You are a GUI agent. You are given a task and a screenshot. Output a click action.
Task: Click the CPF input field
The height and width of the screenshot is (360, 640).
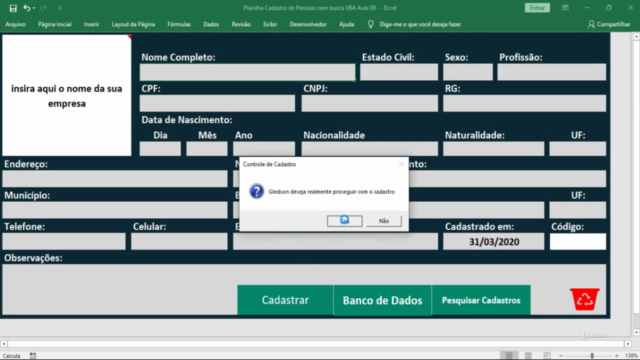[x=217, y=103]
